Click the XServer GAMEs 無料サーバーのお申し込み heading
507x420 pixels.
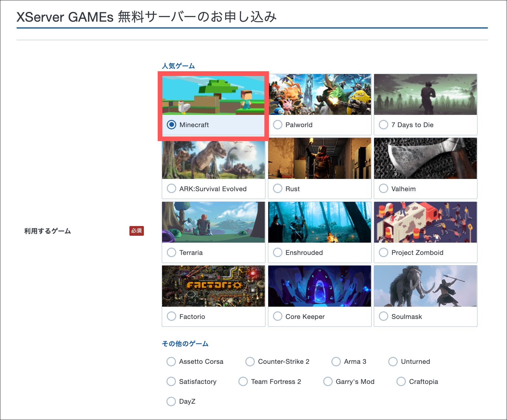pyautogui.click(x=146, y=17)
